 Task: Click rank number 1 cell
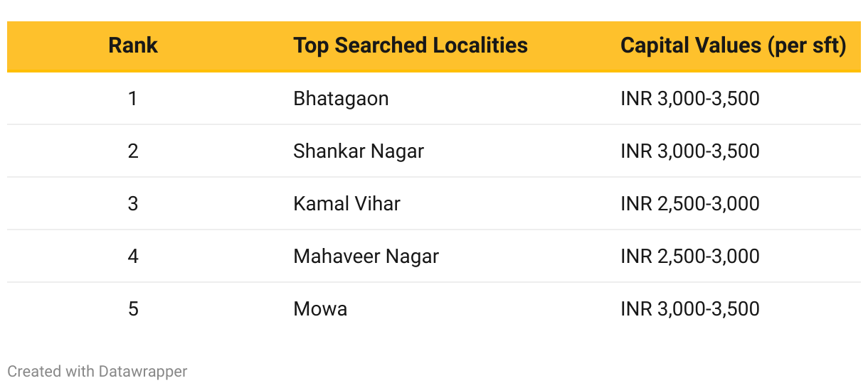[x=133, y=98]
